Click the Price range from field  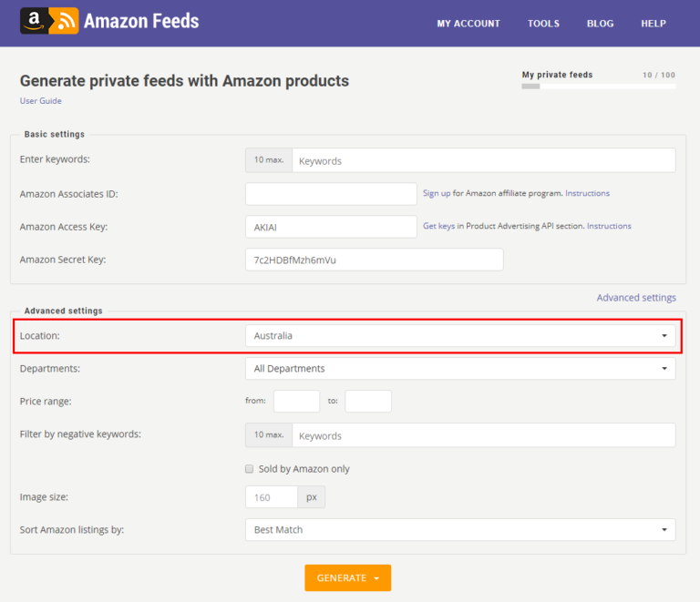point(296,402)
